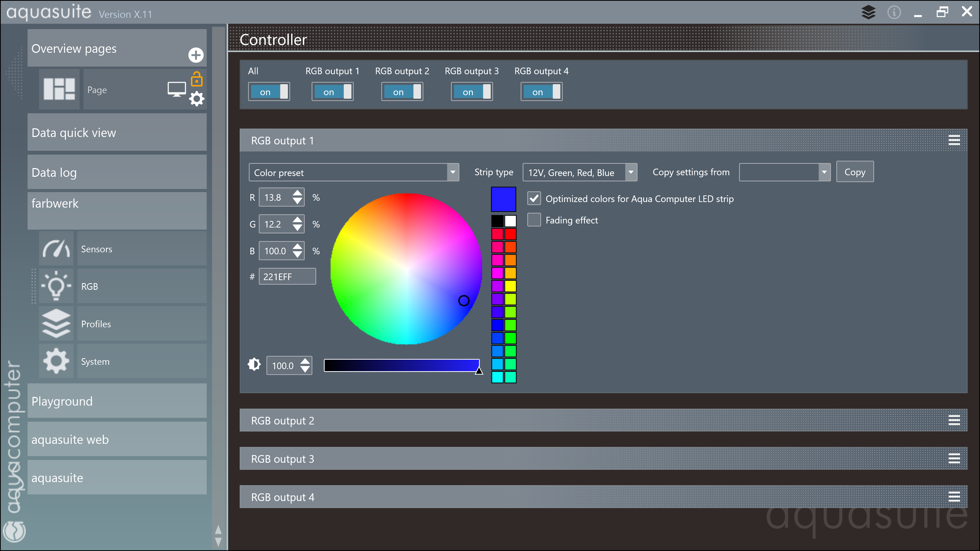Open the Data log section

coord(117,172)
